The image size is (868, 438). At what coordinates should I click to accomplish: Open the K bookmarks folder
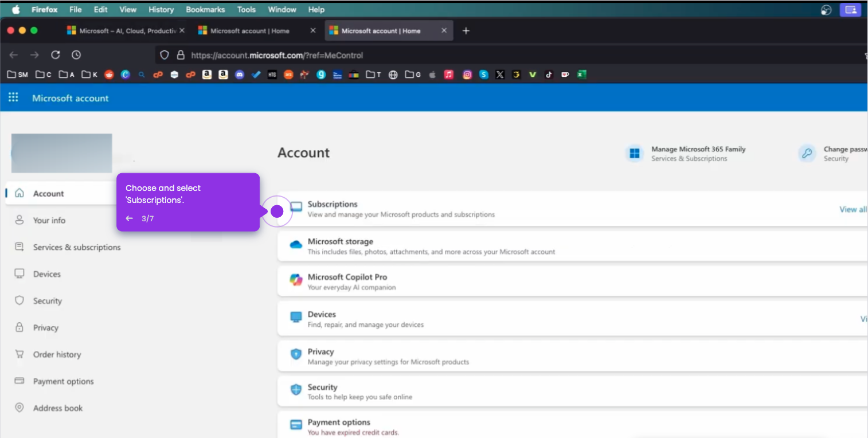tap(89, 75)
